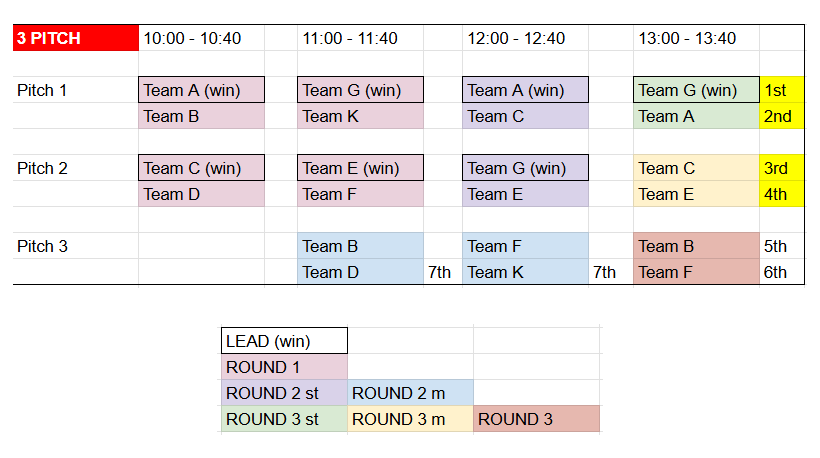Click the 10:00 - 10:40 time slot cell
This screenshot has height=458, width=820.
(x=201, y=38)
